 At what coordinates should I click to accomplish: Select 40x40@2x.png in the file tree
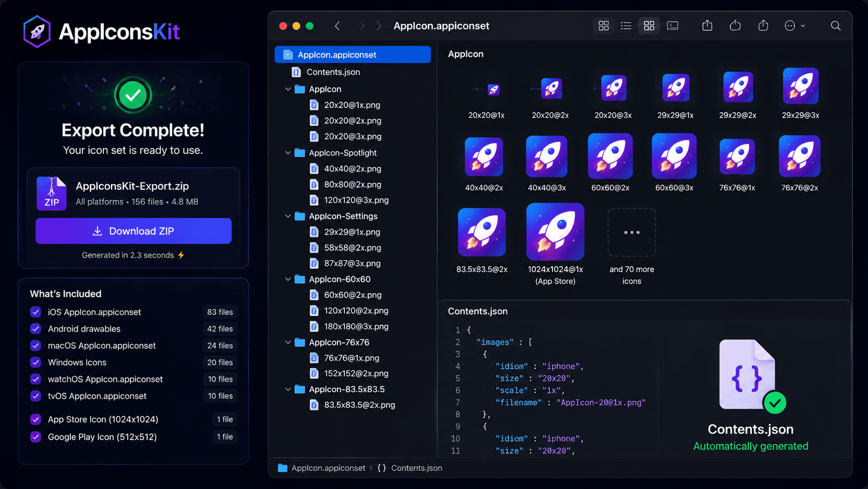pos(352,169)
